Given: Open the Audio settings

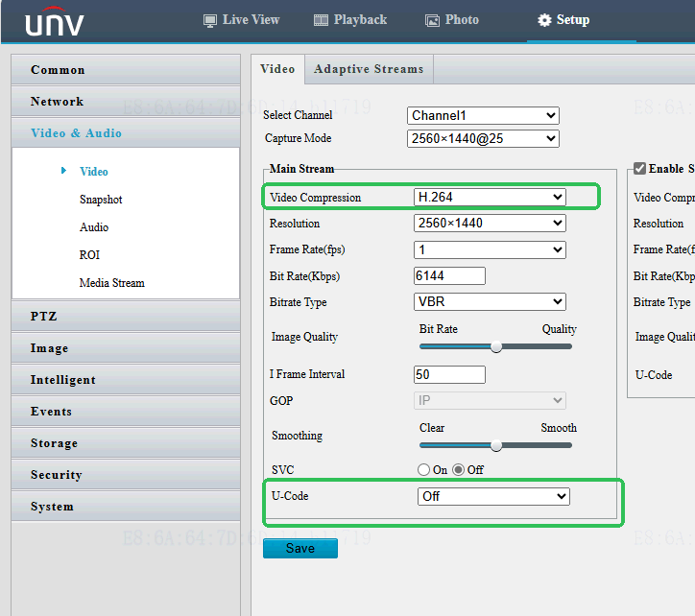Looking at the screenshot, I should [94, 227].
